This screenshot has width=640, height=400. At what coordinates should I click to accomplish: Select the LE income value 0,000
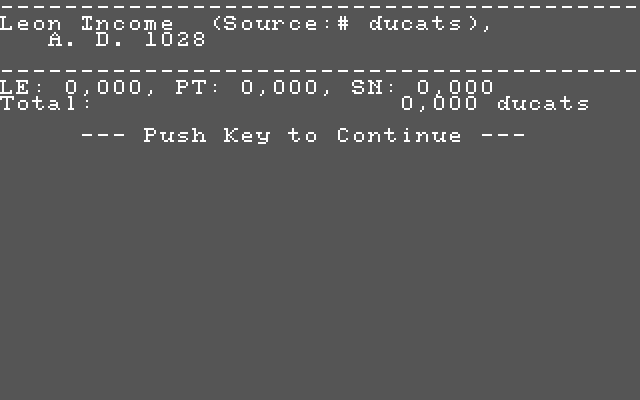103,87
